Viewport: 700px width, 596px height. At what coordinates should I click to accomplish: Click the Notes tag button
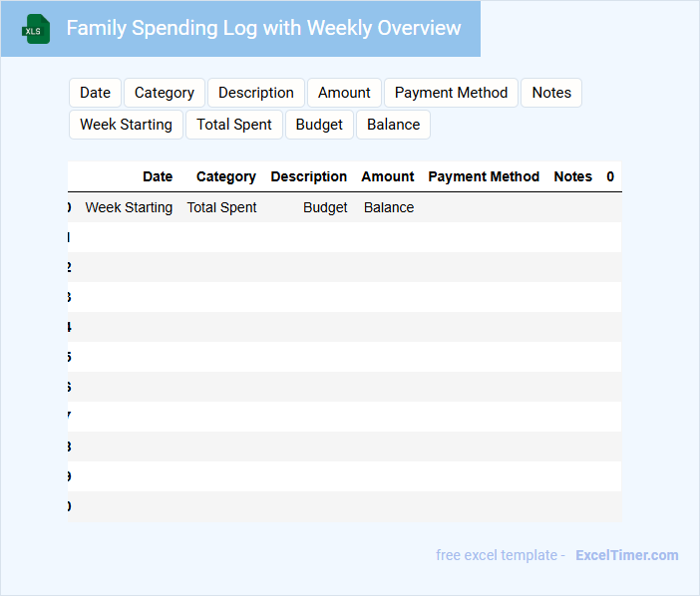[551, 93]
